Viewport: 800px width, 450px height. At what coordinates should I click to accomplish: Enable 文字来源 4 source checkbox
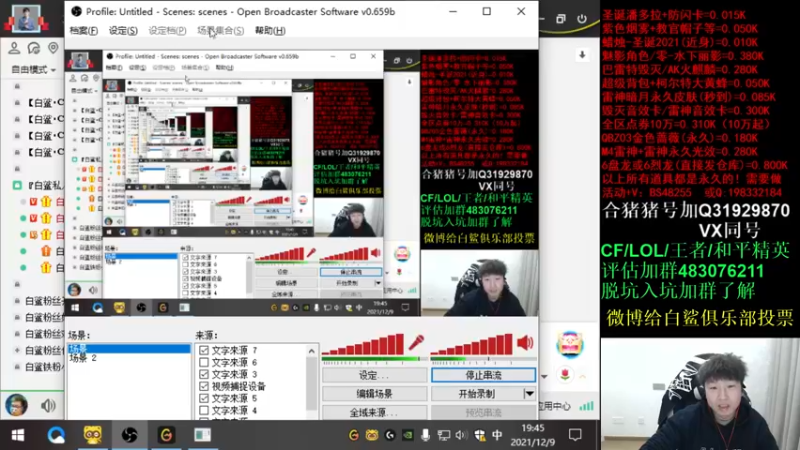204,410
